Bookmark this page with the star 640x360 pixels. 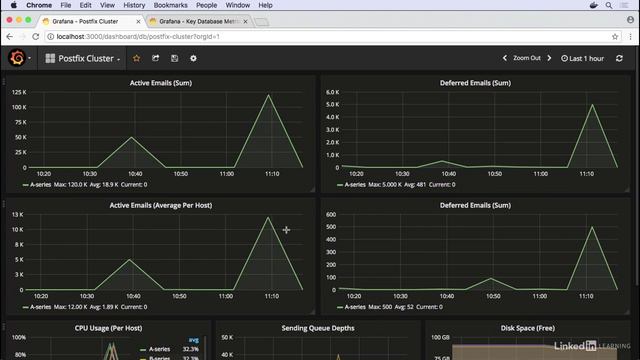pos(615,37)
